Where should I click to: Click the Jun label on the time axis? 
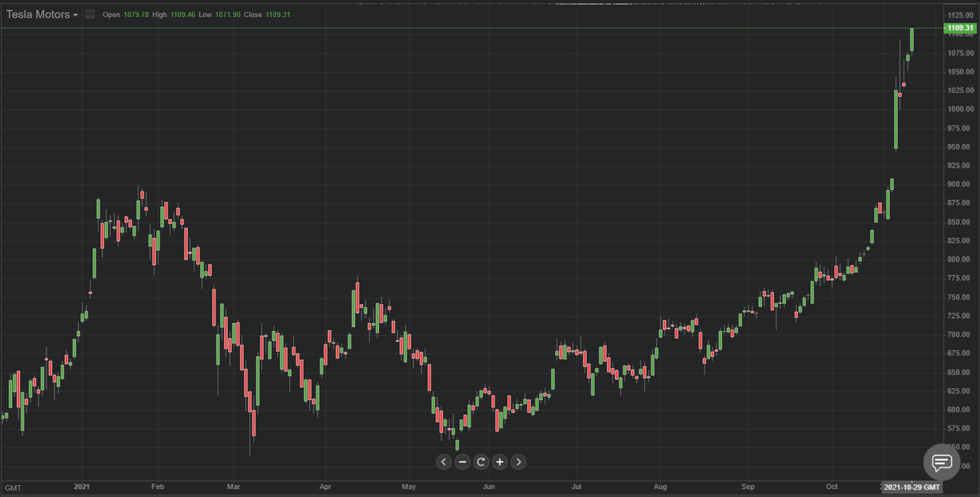[488, 487]
